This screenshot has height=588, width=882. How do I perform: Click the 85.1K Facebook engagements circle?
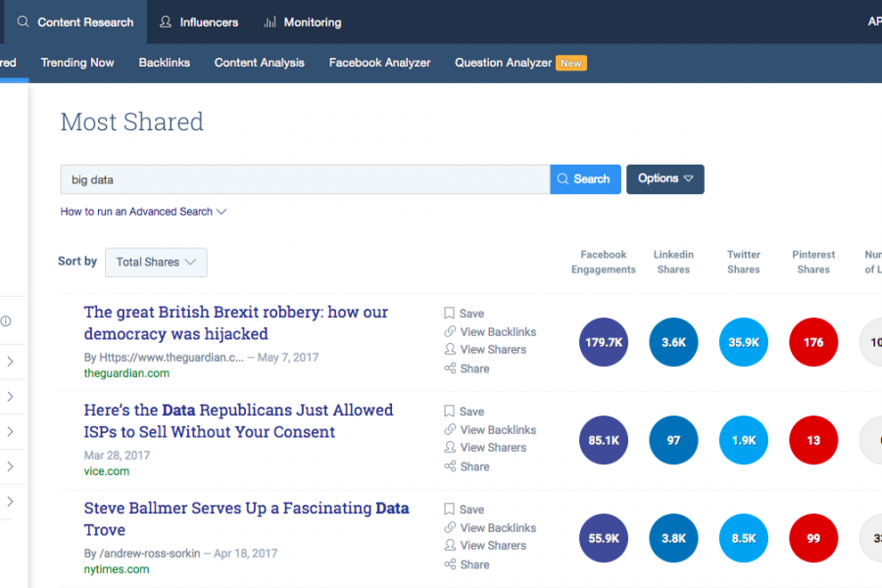(x=604, y=440)
